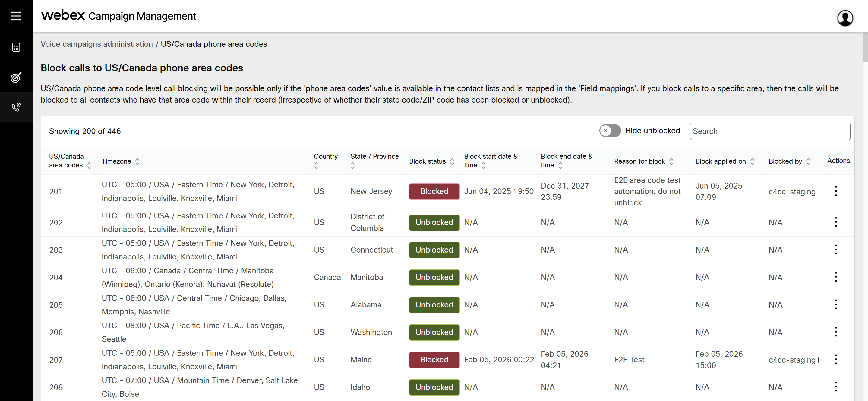
Task: Go to Voice campaigns administration breadcrumb
Action: tap(97, 44)
